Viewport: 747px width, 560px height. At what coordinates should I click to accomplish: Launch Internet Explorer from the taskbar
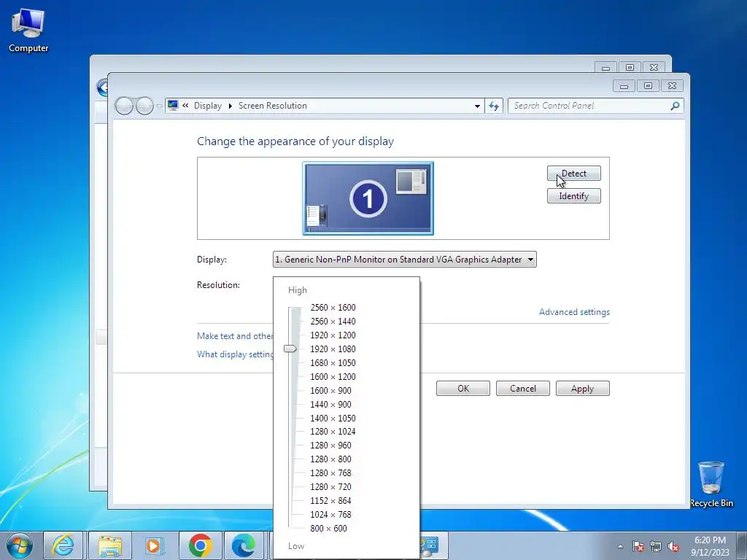click(x=63, y=545)
